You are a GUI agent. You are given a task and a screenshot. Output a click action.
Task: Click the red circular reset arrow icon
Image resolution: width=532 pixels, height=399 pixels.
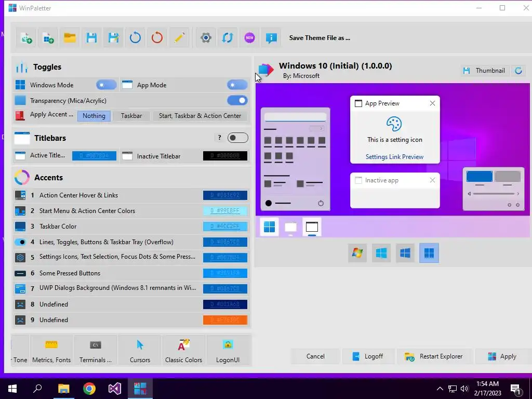coord(157,37)
